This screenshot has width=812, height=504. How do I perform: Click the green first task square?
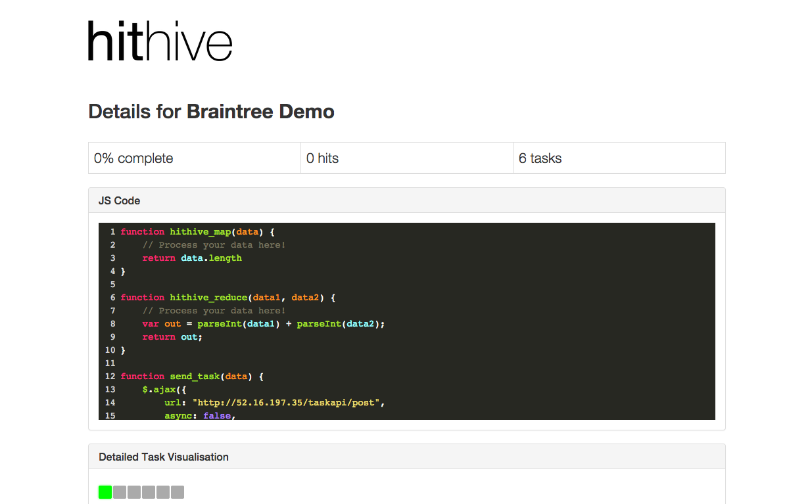point(105,492)
